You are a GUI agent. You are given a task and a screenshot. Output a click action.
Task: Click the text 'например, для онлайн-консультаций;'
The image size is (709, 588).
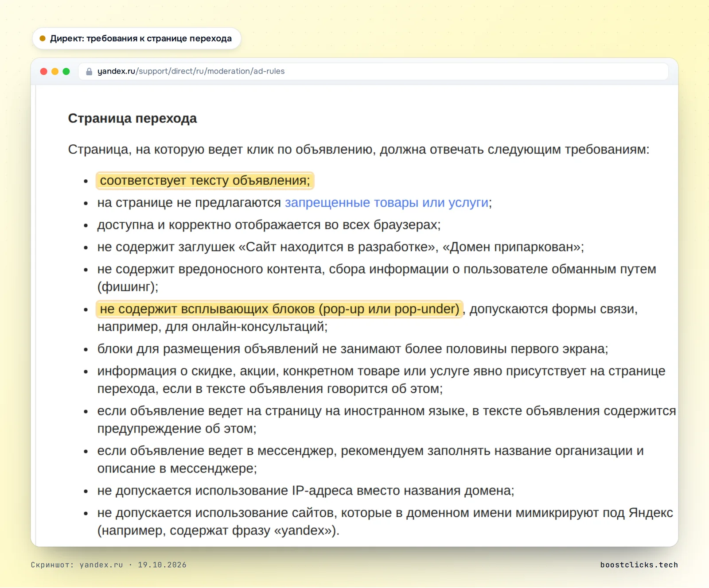(212, 327)
